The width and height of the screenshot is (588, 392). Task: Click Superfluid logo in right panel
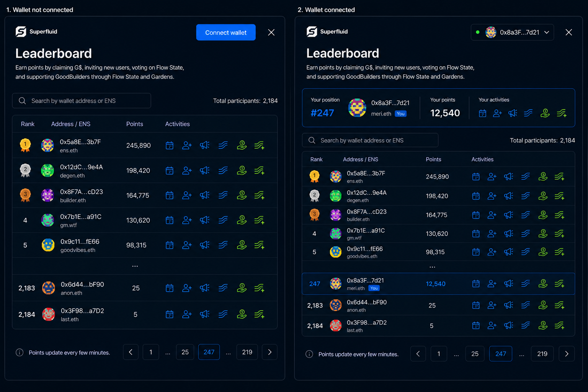point(327,31)
